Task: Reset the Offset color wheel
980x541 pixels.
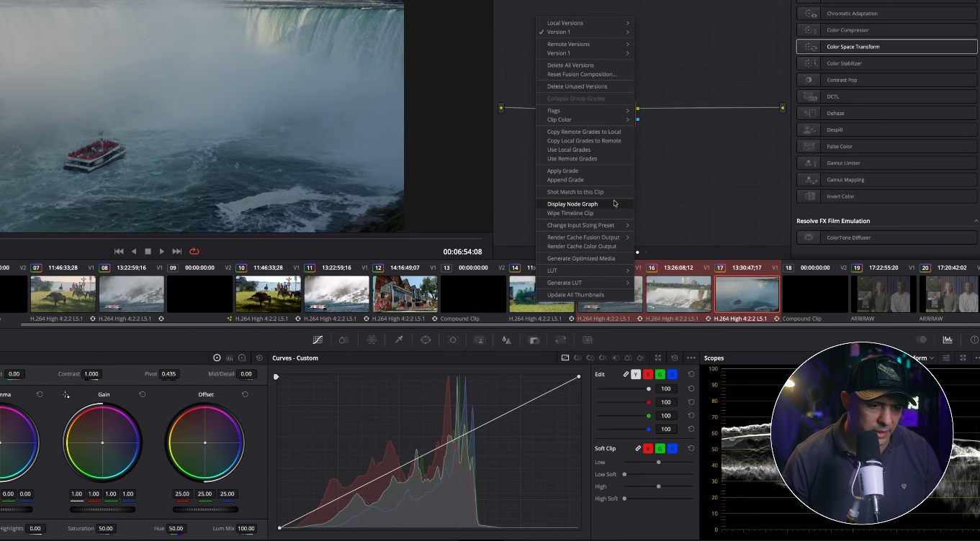Action: [245, 394]
